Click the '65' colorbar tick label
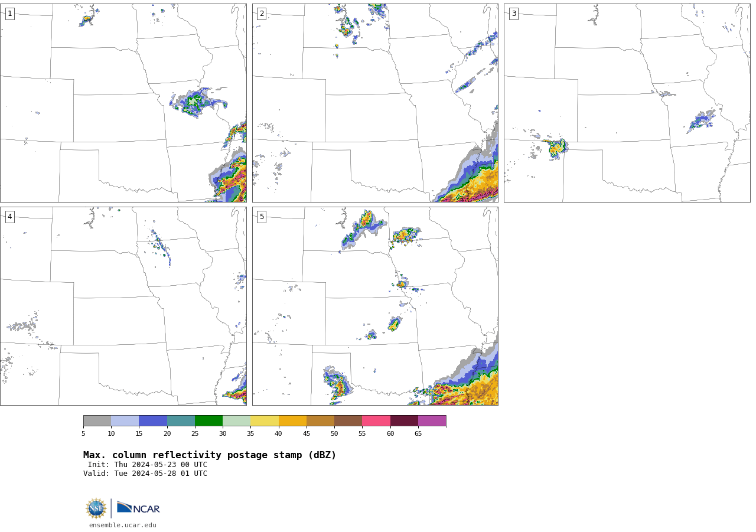Image resolution: width=756 pixels, height=532 pixels. pyautogui.click(x=418, y=434)
